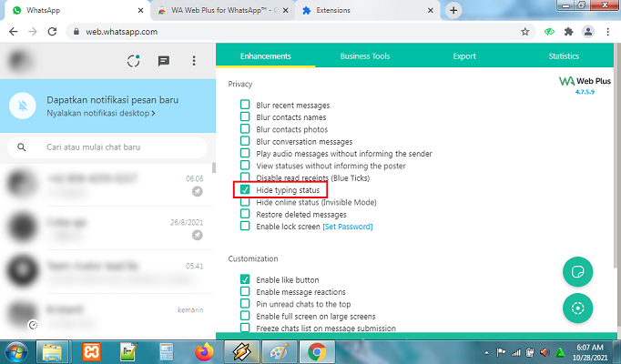Viewport: 621px width, 364px height.
Task: Open Paint palette app in taskbar
Action: pyautogui.click(x=280, y=352)
